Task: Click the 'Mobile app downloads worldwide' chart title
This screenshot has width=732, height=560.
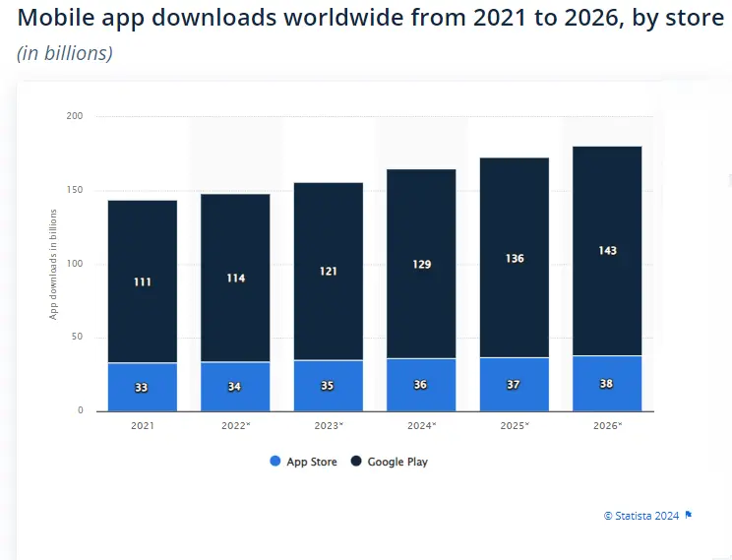Action: click(x=371, y=18)
